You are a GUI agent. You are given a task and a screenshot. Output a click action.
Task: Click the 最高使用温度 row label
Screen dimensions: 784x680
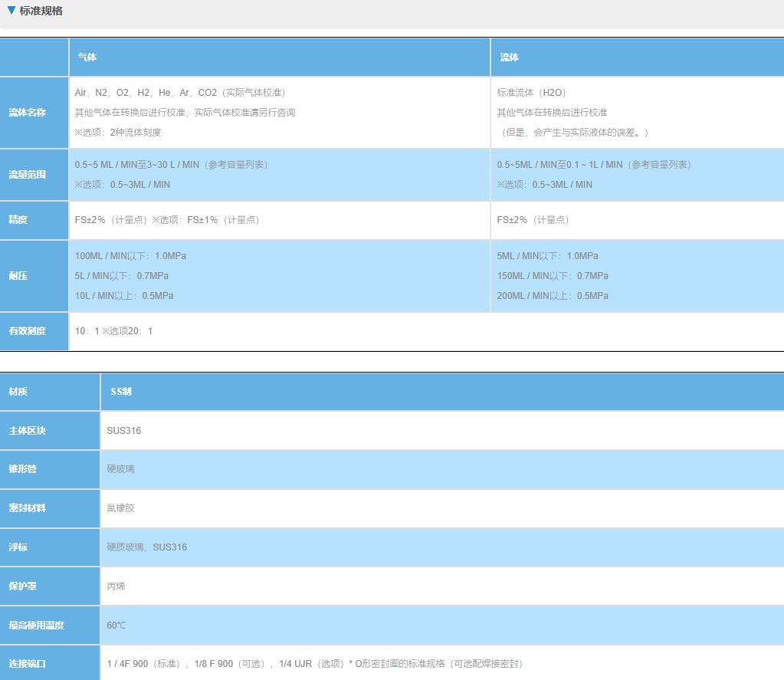[x=37, y=626]
